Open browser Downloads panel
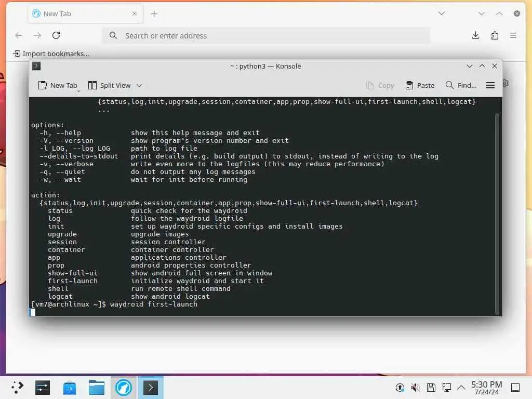This screenshot has width=532, height=399. [x=476, y=35]
